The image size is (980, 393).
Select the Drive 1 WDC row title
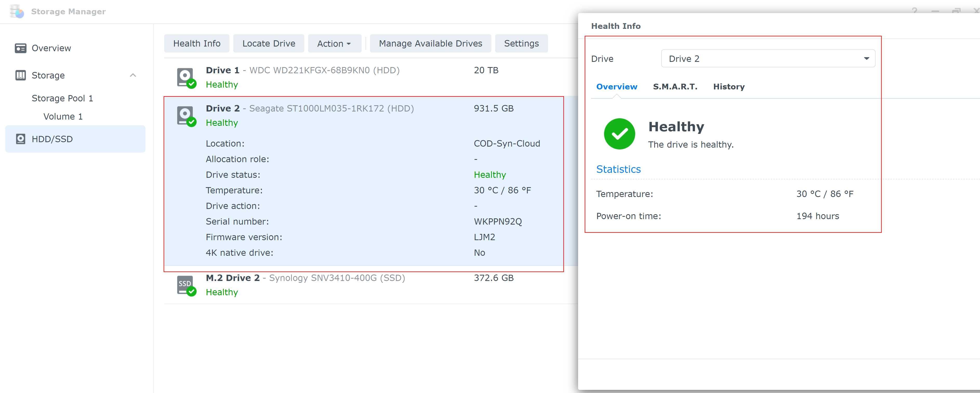[x=302, y=70]
